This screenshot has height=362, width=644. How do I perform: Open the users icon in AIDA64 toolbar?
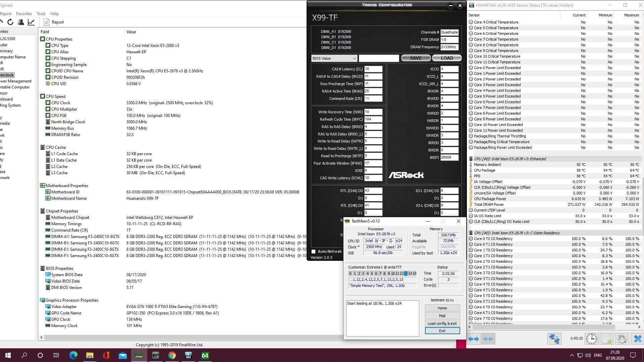pyautogui.click(x=21, y=22)
